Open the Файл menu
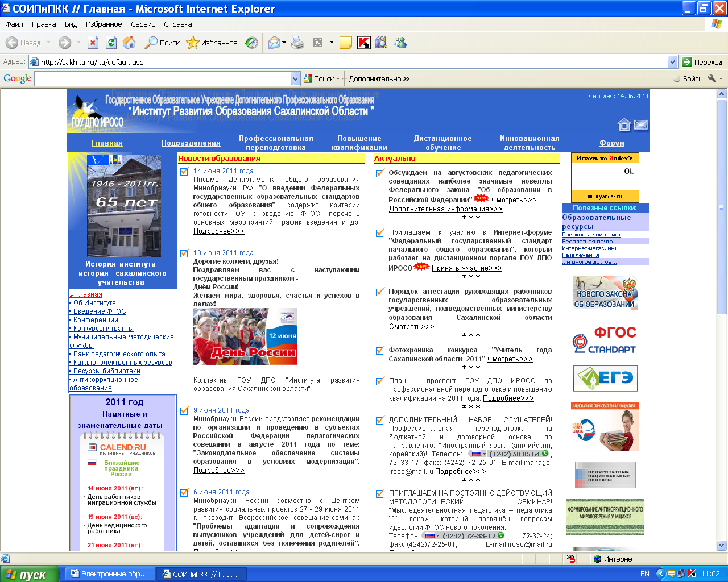This screenshot has height=582, width=728. (x=14, y=24)
